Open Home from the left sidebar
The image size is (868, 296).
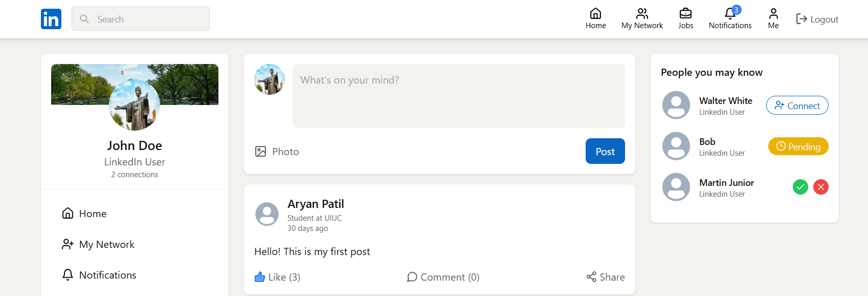(92, 214)
